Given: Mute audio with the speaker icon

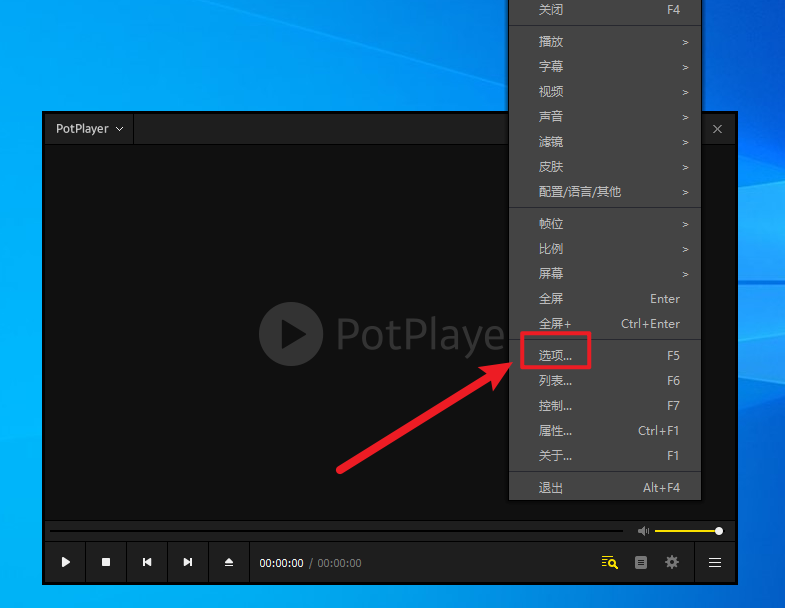Looking at the screenshot, I should point(643,531).
